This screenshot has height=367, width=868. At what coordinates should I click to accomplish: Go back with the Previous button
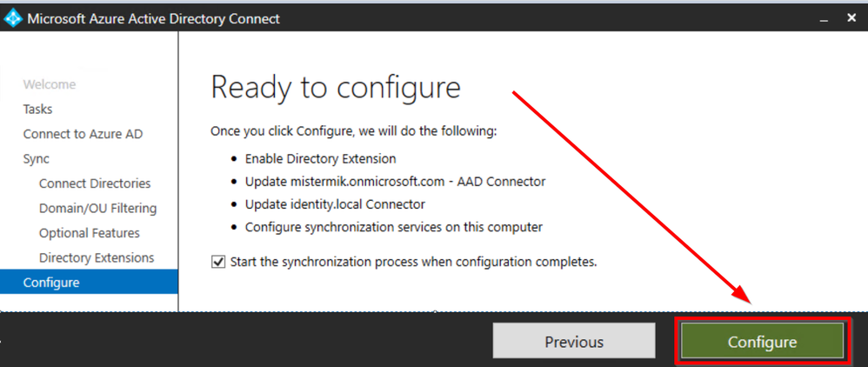click(x=573, y=342)
